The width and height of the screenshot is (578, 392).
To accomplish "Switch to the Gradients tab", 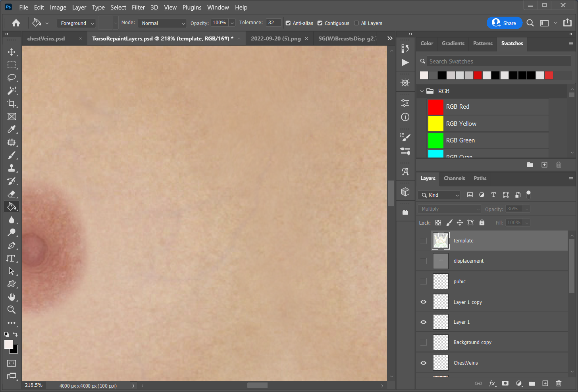I will (453, 44).
